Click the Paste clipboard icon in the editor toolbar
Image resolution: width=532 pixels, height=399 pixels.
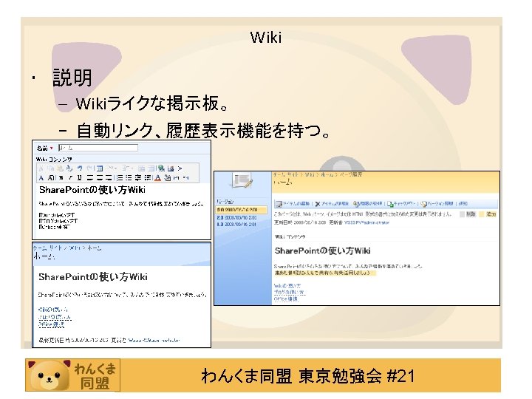point(61,168)
